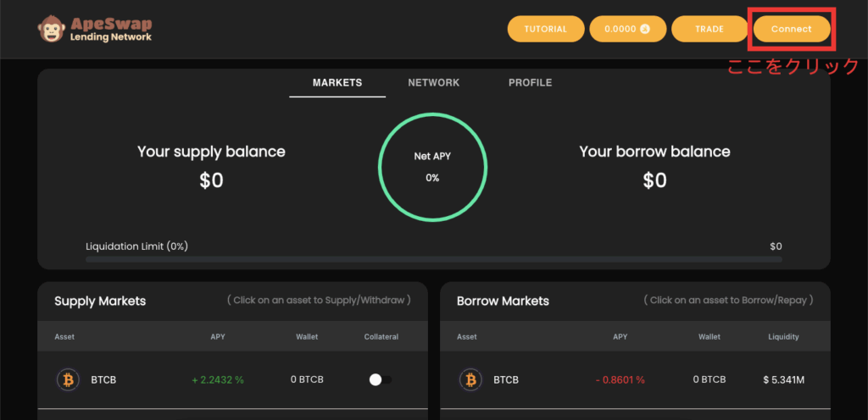Image resolution: width=868 pixels, height=420 pixels.
Task: Click the green Net APY circle
Action: (x=432, y=167)
